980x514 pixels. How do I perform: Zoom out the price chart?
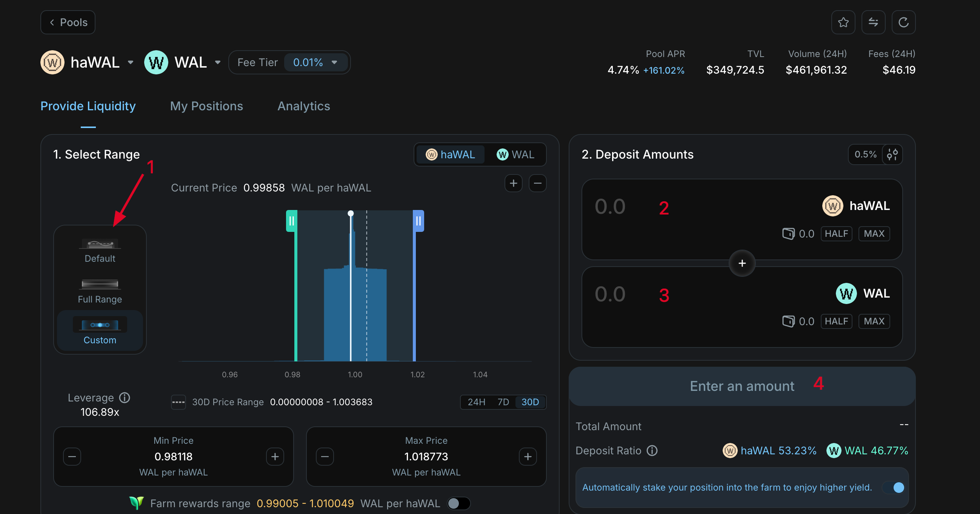point(537,184)
